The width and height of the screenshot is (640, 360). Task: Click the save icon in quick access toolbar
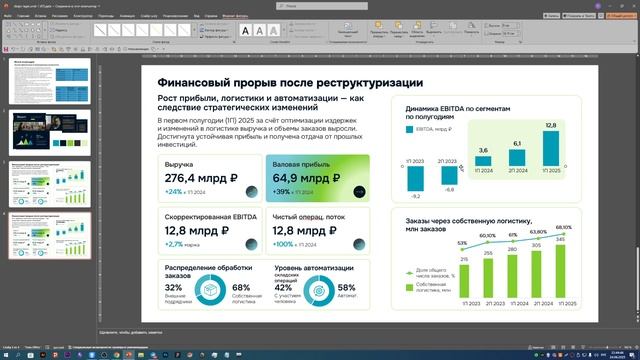tap(6, 49)
